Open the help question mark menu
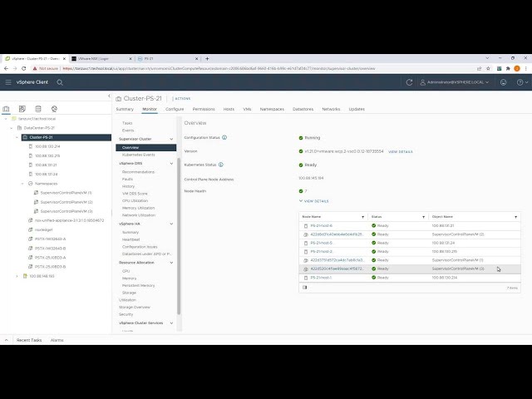 pyautogui.click(x=522, y=82)
